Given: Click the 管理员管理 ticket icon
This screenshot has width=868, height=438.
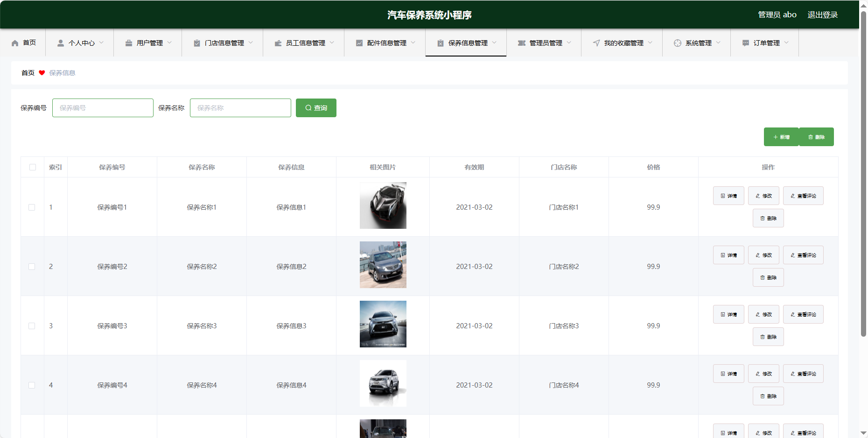Looking at the screenshot, I should tap(522, 43).
